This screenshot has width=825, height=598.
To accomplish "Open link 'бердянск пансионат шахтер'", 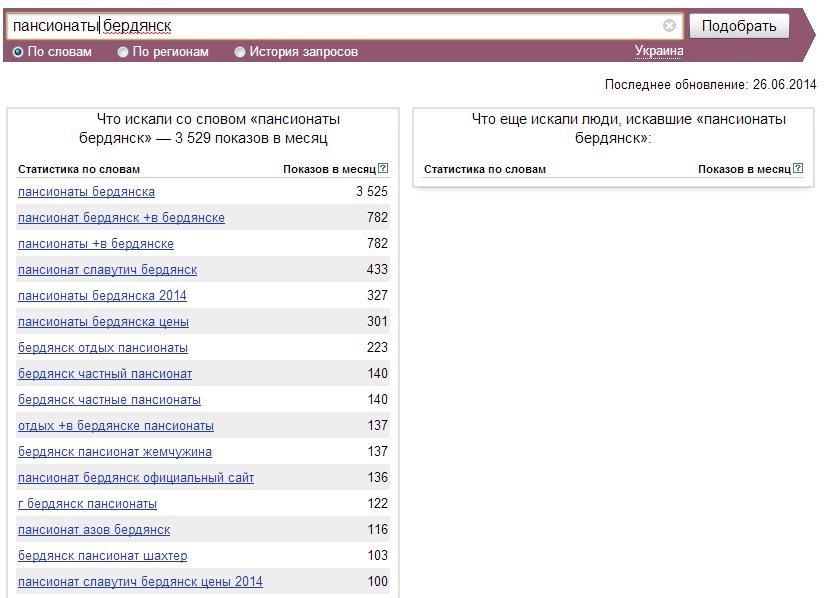I will (103, 556).
